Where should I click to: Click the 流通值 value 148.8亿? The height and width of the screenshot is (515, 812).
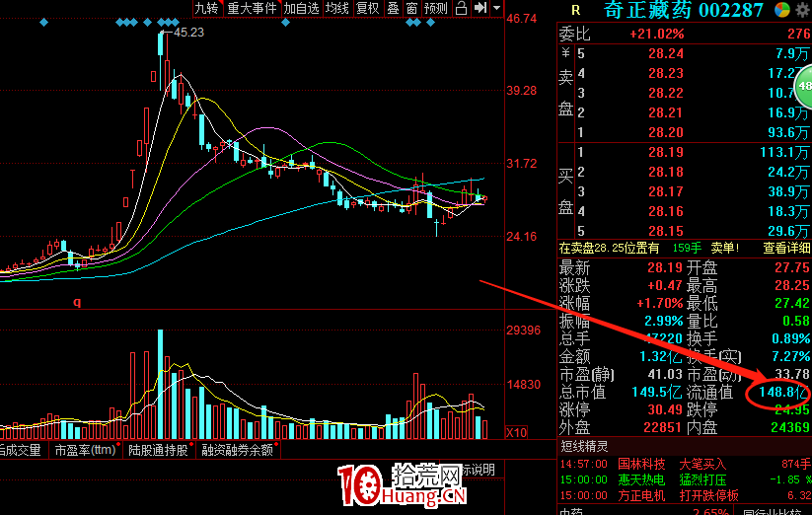(782, 392)
